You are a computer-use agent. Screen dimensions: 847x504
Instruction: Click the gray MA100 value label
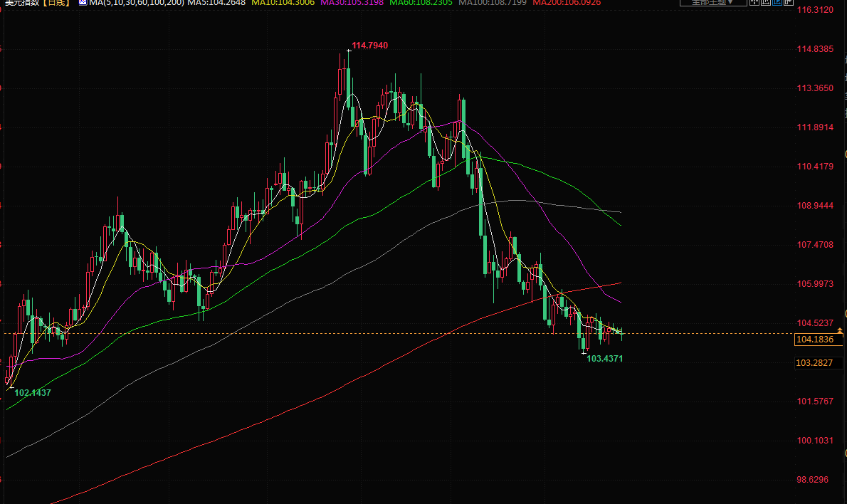click(x=493, y=3)
